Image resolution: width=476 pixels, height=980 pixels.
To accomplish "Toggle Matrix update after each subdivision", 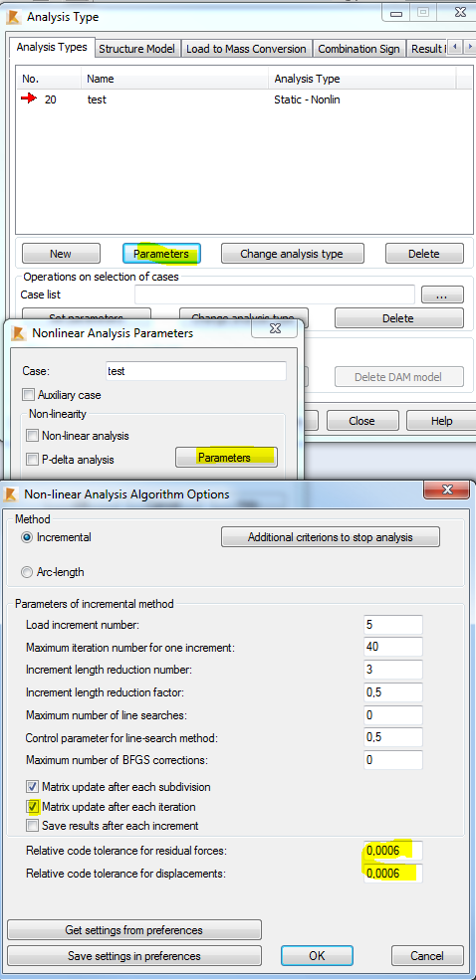I will click(32, 786).
